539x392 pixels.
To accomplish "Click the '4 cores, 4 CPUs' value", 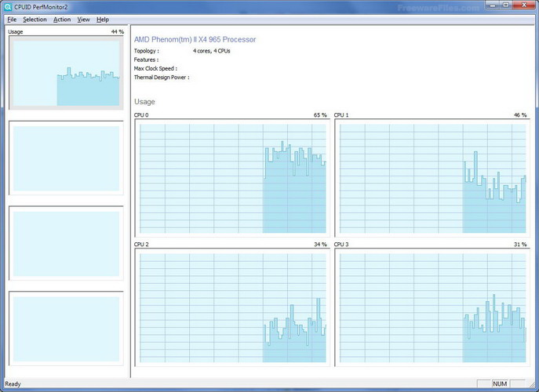I will [x=211, y=51].
